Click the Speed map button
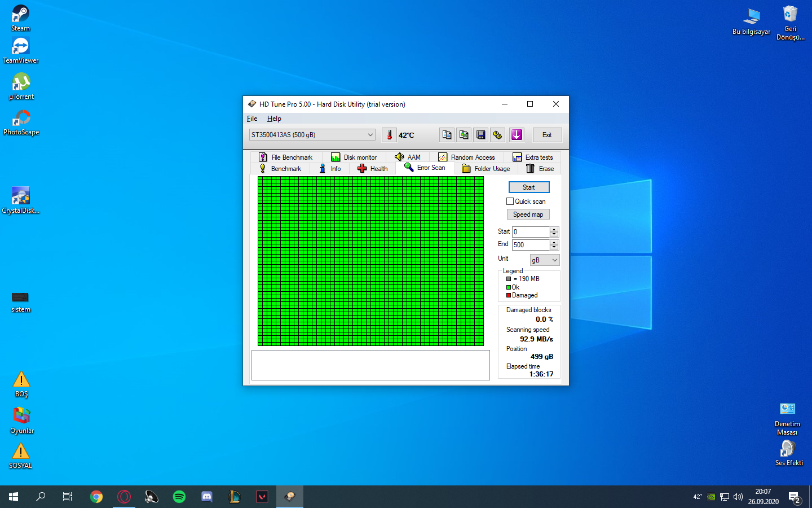This screenshot has width=812, height=508. click(528, 214)
